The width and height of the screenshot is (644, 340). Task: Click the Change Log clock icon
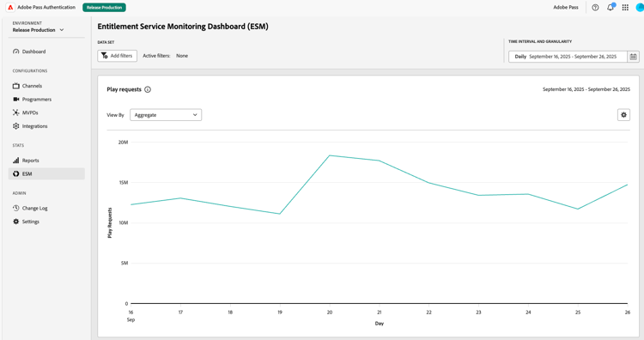16,208
